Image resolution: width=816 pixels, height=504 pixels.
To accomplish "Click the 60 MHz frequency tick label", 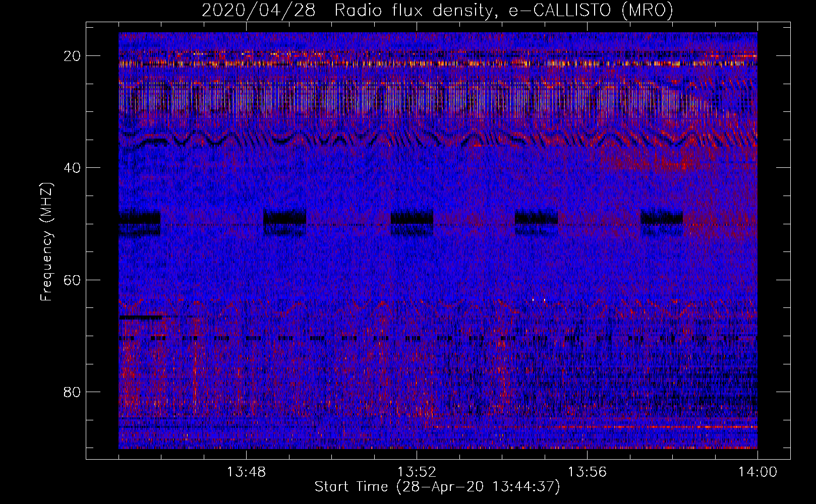I will (73, 280).
